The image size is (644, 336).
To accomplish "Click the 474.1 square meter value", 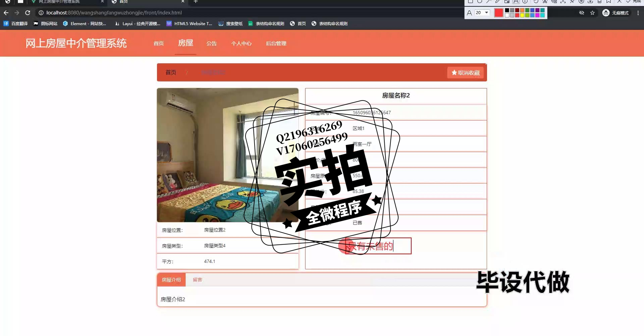I will pos(210,261).
